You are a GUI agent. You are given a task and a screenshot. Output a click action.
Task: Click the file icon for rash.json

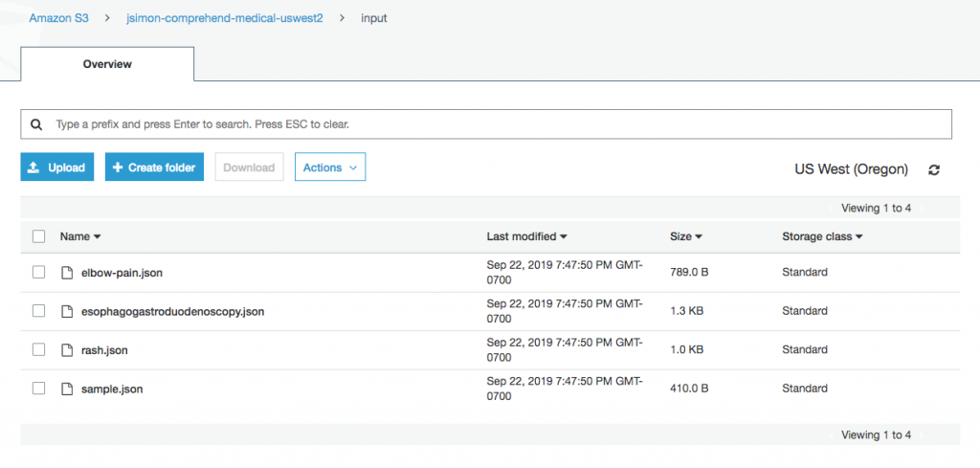pyautogui.click(x=67, y=350)
